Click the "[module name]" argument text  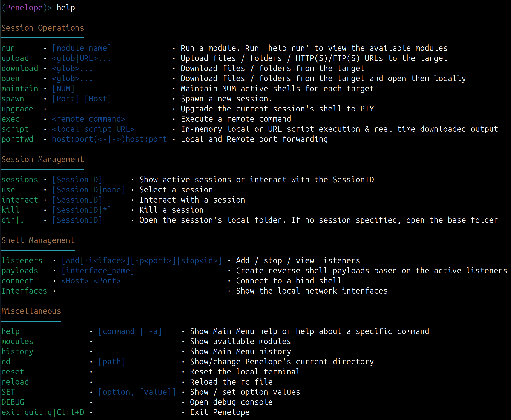pyautogui.click(x=82, y=48)
